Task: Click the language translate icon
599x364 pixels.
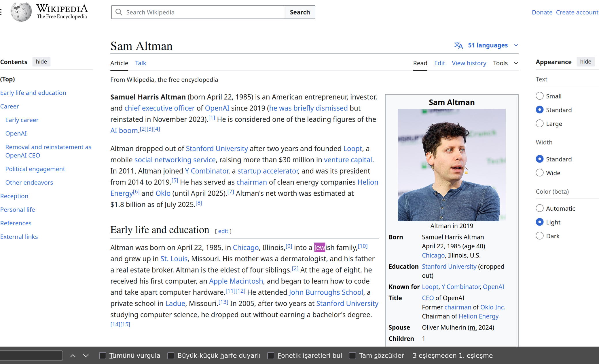Action: (x=458, y=45)
